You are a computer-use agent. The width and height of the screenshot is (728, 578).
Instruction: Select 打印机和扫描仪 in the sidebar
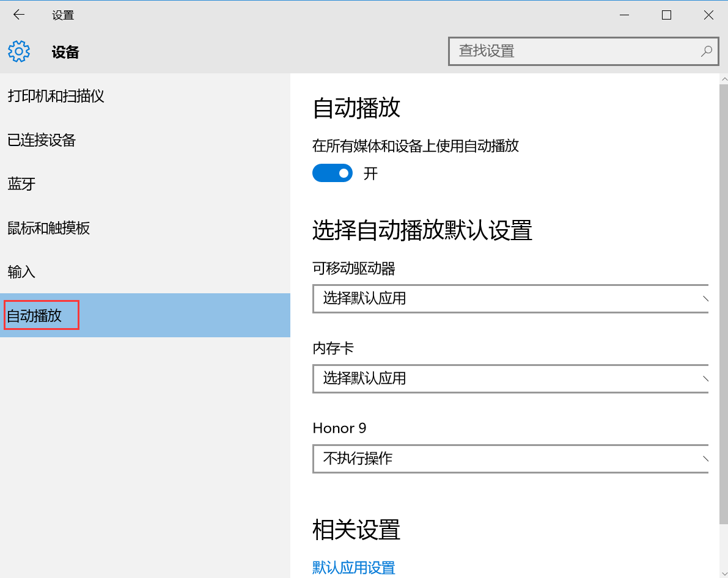[56, 96]
